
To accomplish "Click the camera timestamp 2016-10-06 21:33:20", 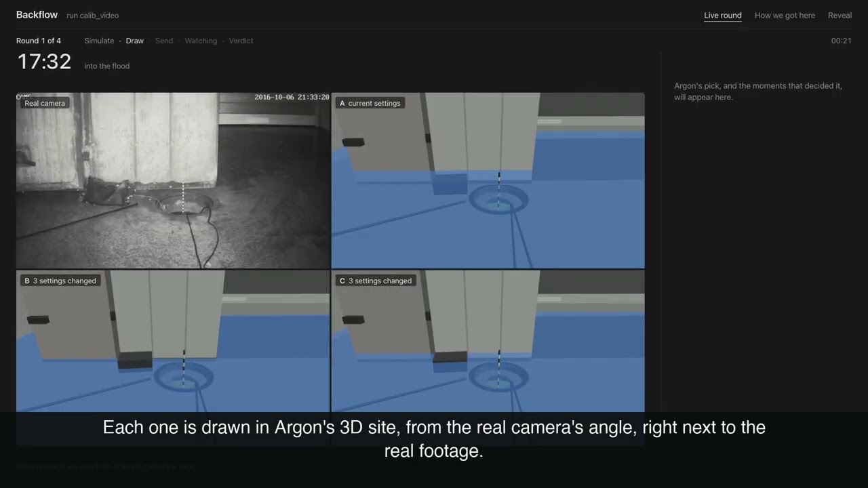I will coord(292,98).
